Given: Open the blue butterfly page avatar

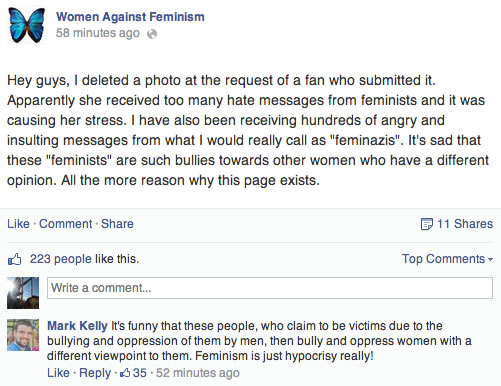Looking at the screenshot, I should coord(27,25).
